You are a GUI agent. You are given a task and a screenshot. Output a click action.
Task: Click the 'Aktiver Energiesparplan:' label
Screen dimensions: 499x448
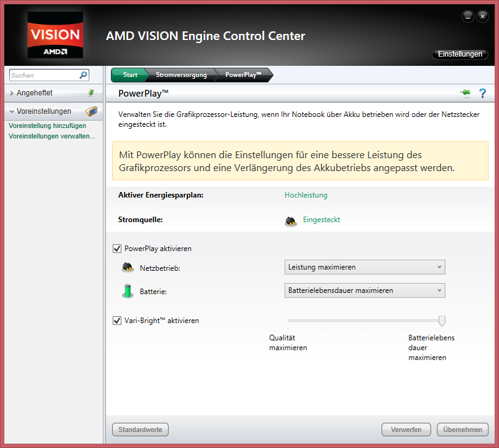pos(161,195)
